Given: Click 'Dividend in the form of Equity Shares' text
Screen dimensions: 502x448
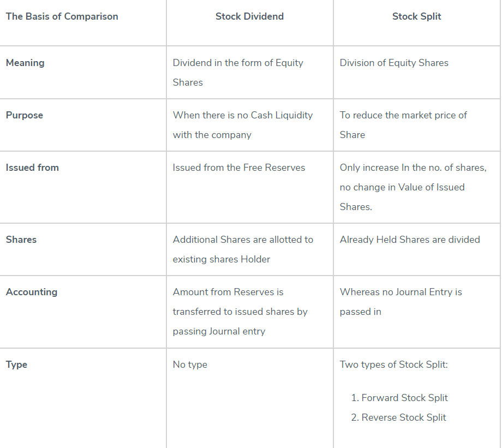Looking at the screenshot, I should 238,63.
